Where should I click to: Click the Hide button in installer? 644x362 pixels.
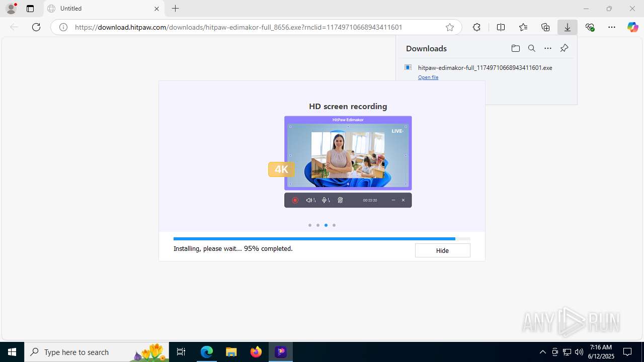(442, 250)
